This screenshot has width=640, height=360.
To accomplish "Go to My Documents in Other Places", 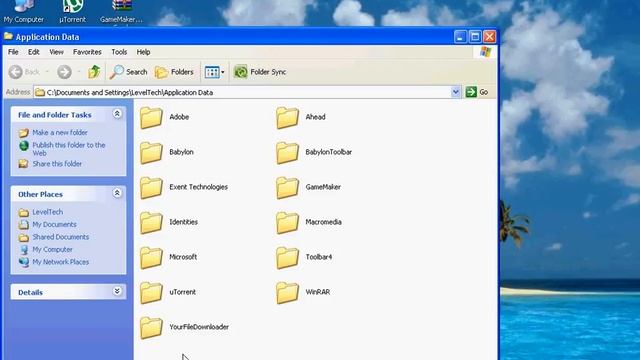I will (54, 224).
